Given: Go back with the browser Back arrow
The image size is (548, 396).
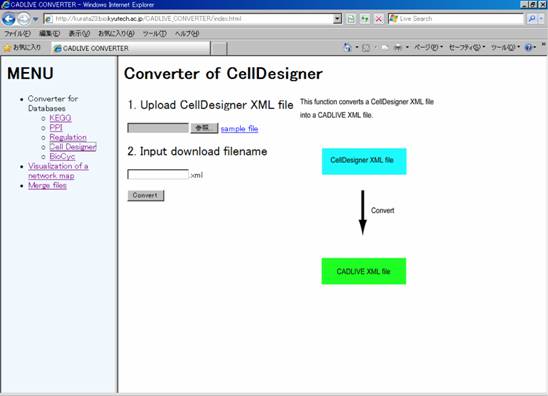Looking at the screenshot, I should pyautogui.click(x=8, y=19).
